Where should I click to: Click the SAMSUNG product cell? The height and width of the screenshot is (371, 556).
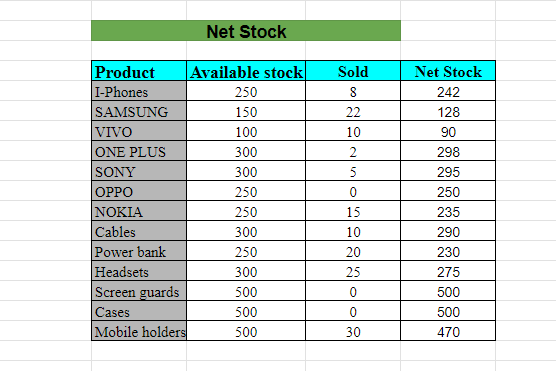point(139,111)
